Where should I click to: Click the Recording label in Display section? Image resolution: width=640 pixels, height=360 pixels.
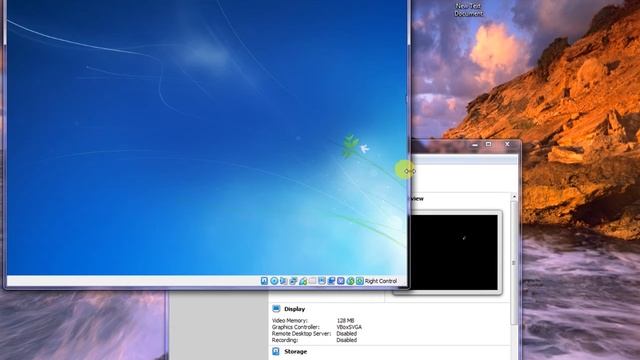(285, 340)
